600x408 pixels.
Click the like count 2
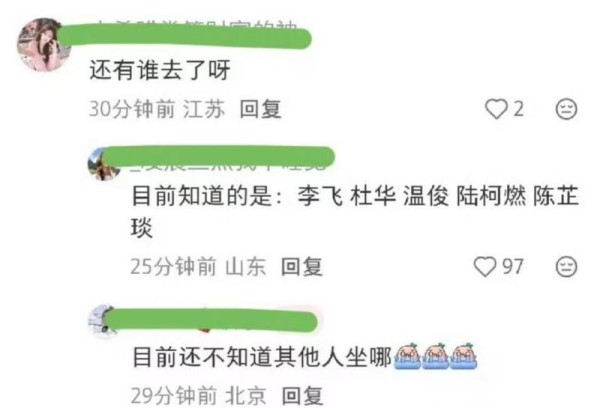click(x=518, y=109)
